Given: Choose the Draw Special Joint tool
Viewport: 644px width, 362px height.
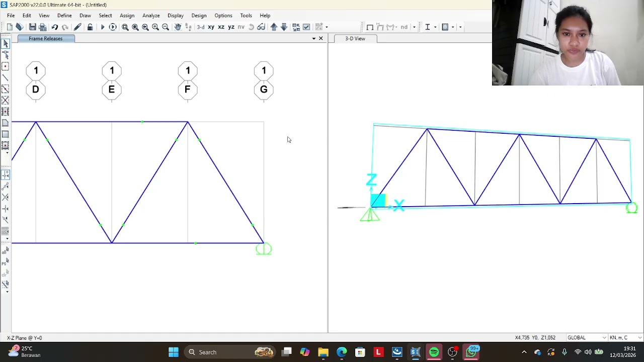Looking at the screenshot, I should coord(6,66).
